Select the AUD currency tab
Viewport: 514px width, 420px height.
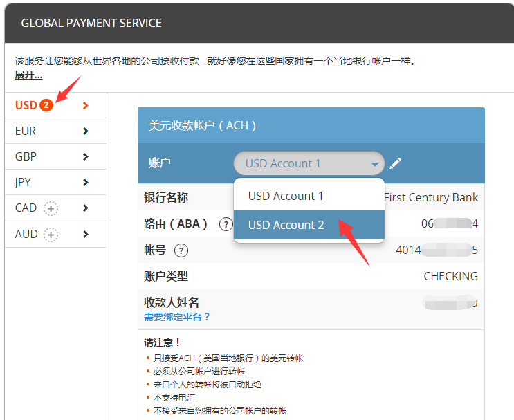point(56,234)
